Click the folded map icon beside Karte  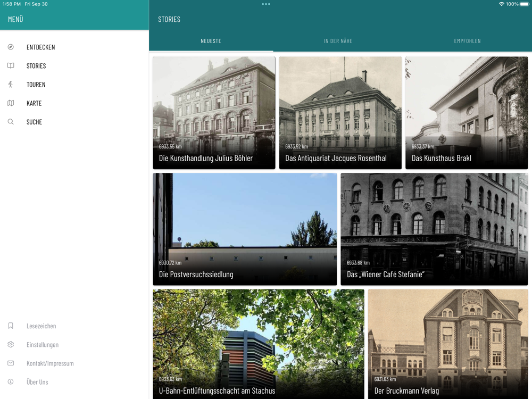click(11, 103)
